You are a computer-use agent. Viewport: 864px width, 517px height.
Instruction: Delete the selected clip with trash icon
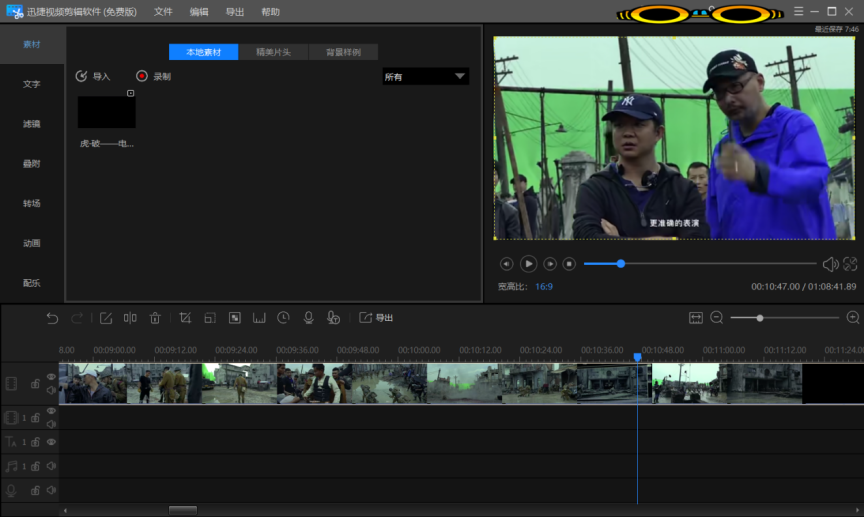tap(155, 318)
